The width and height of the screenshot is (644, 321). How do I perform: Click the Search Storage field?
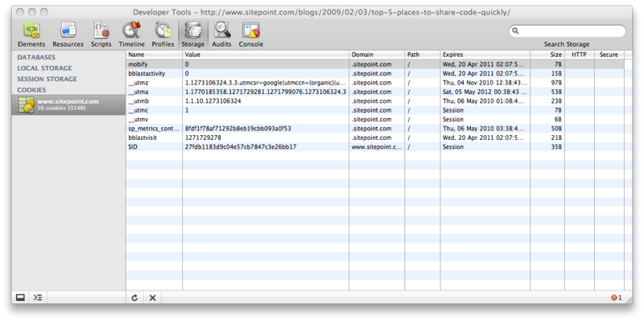pyautogui.click(x=568, y=31)
